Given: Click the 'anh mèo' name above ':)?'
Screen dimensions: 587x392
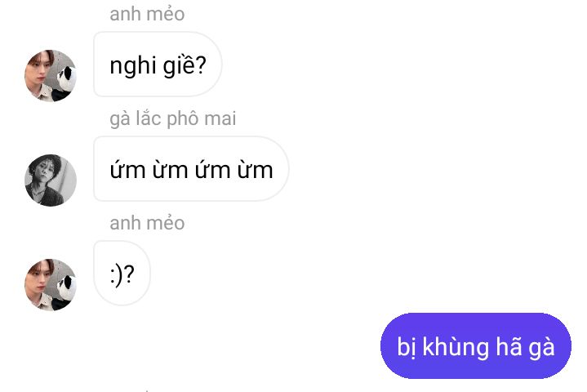Looking at the screenshot, I should coord(147,223).
